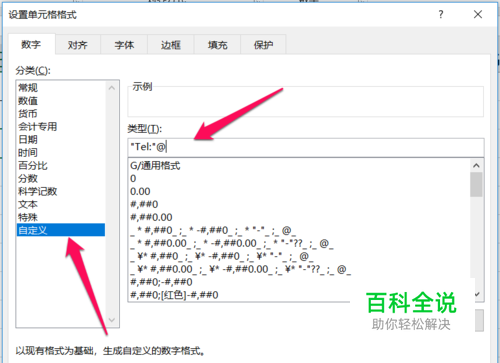Click the category list scroll down arrow
Screen dimensions: 500x363
(x=112, y=320)
